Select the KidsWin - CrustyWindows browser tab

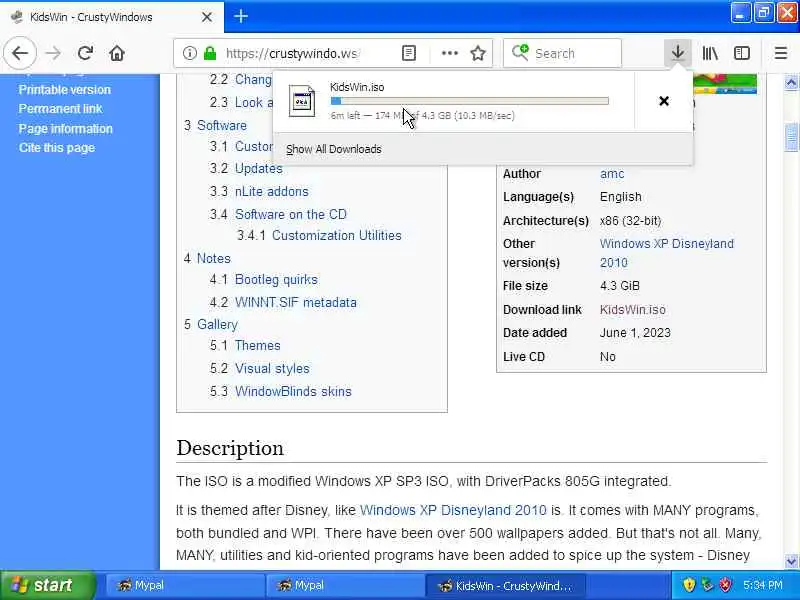[x=112, y=17]
